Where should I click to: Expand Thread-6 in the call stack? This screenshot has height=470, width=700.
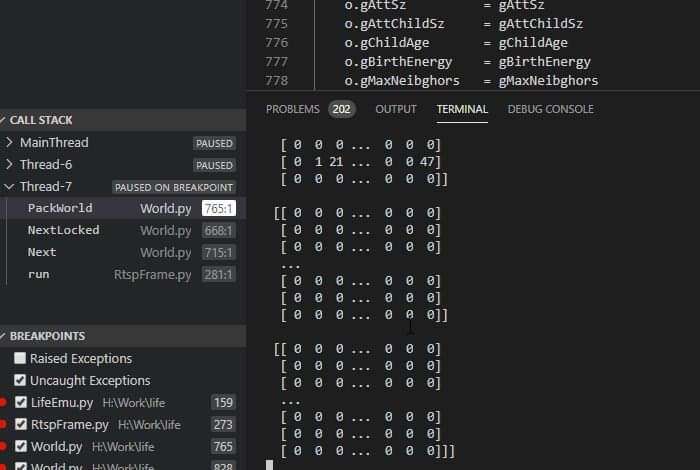tap(10, 165)
